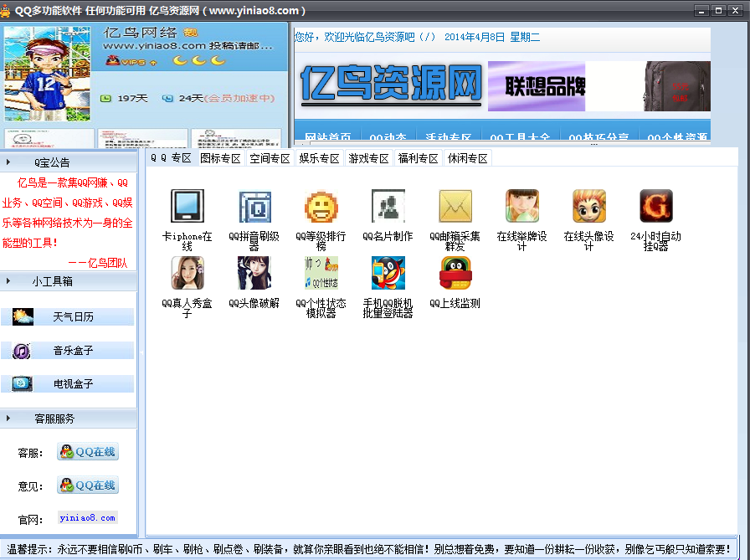The height and width of the screenshot is (560, 750).
Task: Minimize the QQ多功能软件 window
Action: 702,11
